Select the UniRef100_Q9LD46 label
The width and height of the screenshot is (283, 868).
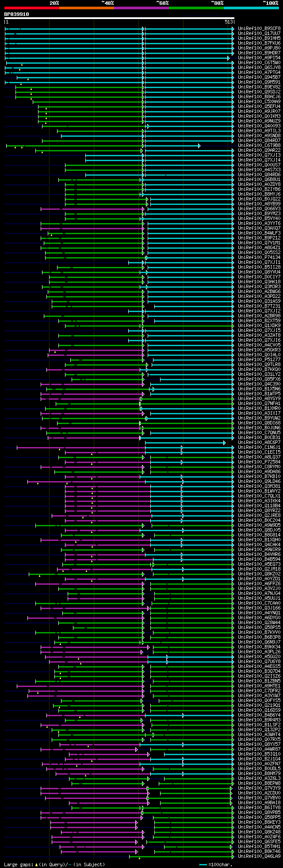click(x=259, y=481)
